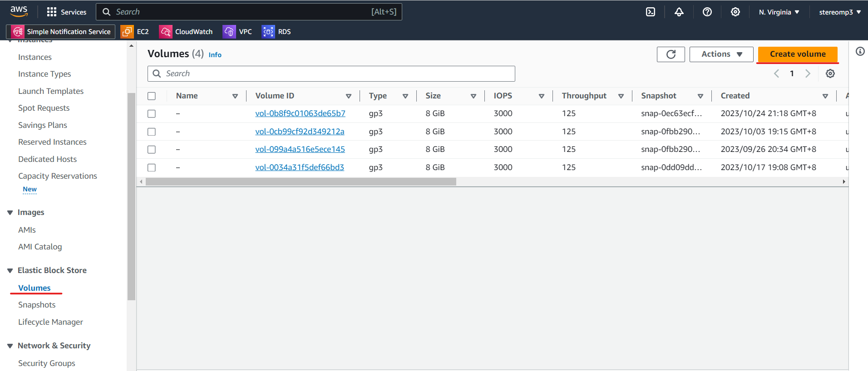This screenshot has height=371, width=868.
Task: Click the table horizontal scrollbar thumb
Action: tap(301, 182)
